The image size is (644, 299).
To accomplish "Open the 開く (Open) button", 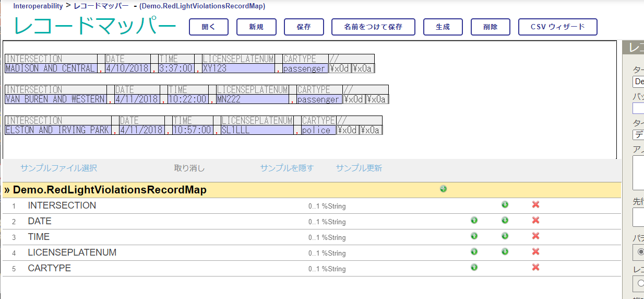I will click(x=208, y=27).
